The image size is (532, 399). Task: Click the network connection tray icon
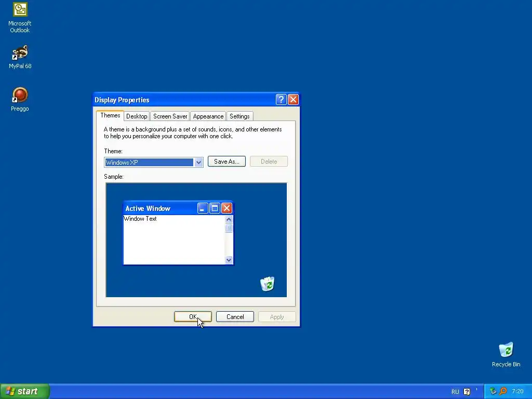click(493, 391)
